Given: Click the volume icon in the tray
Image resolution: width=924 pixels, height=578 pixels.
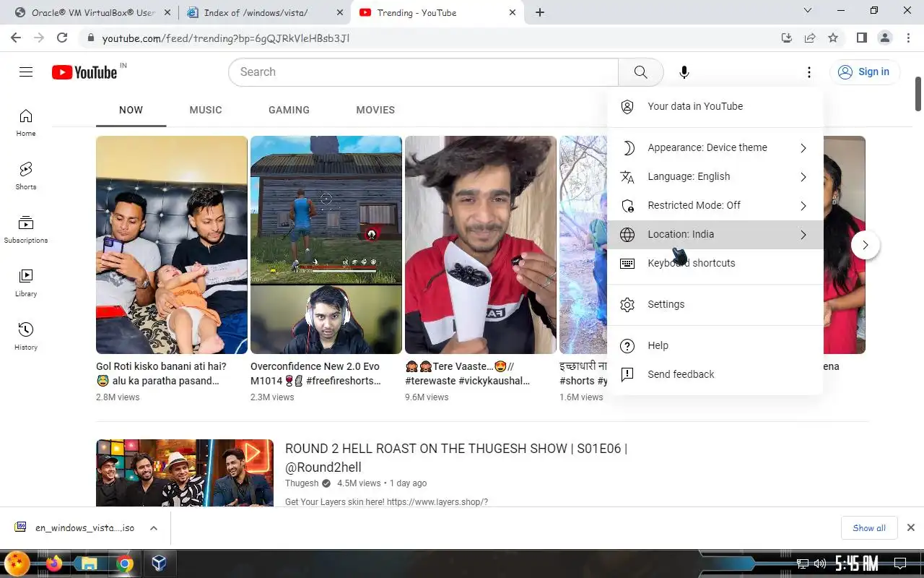Looking at the screenshot, I should pyautogui.click(x=819, y=564).
